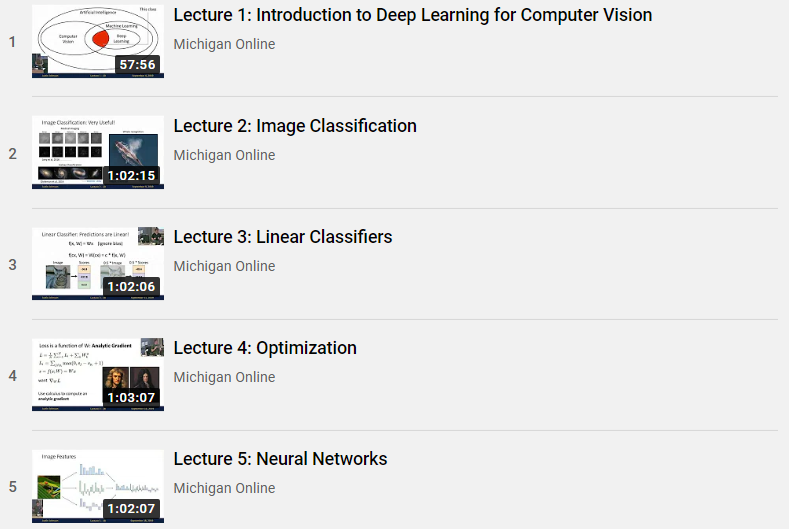This screenshot has height=529, width=789.
Task: Open Lecture 1 video thumbnail
Action: pos(97,40)
